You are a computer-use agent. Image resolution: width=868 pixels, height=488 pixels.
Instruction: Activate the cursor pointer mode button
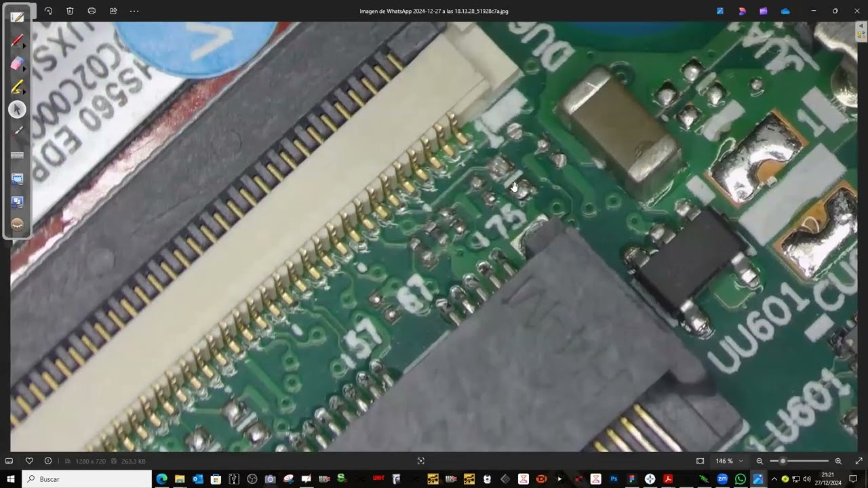(17, 109)
